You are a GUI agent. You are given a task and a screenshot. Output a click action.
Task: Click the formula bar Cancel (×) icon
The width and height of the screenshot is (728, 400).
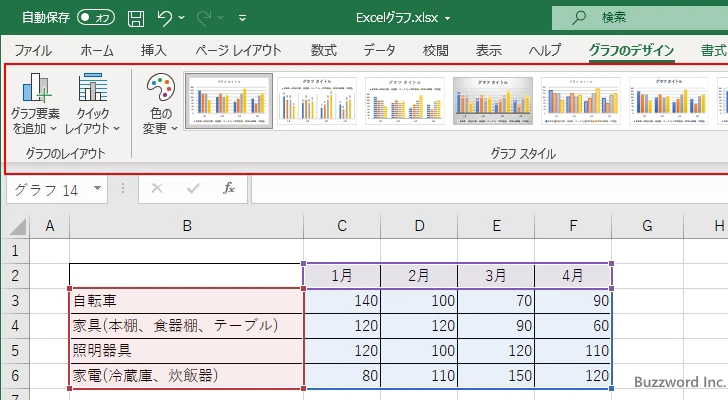pyautogui.click(x=157, y=188)
